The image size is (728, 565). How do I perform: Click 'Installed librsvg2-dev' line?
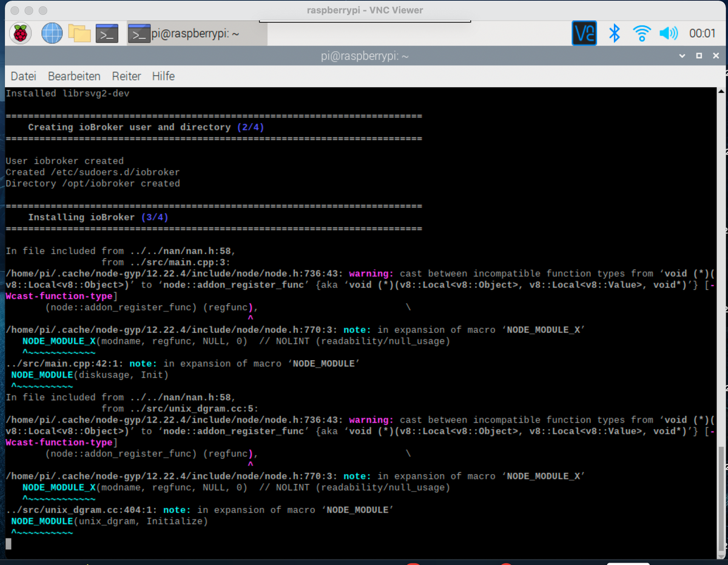(x=67, y=93)
